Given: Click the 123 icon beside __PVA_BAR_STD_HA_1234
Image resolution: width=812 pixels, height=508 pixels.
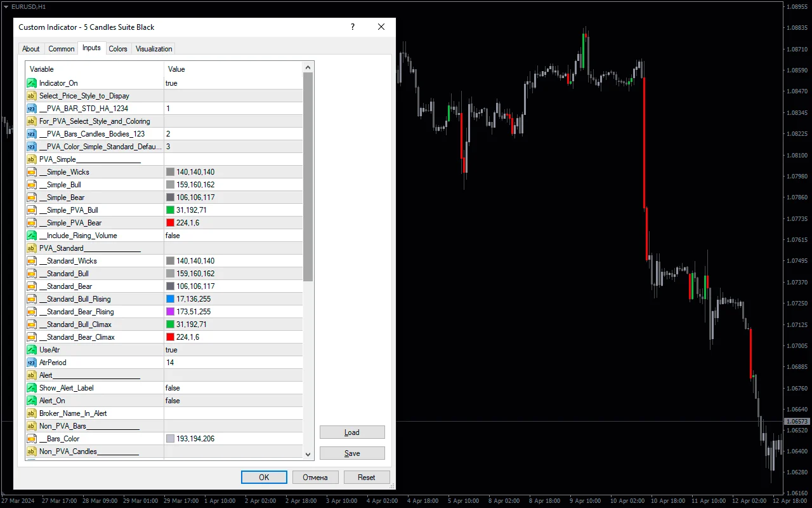Looking at the screenshot, I should (x=32, y=108).
